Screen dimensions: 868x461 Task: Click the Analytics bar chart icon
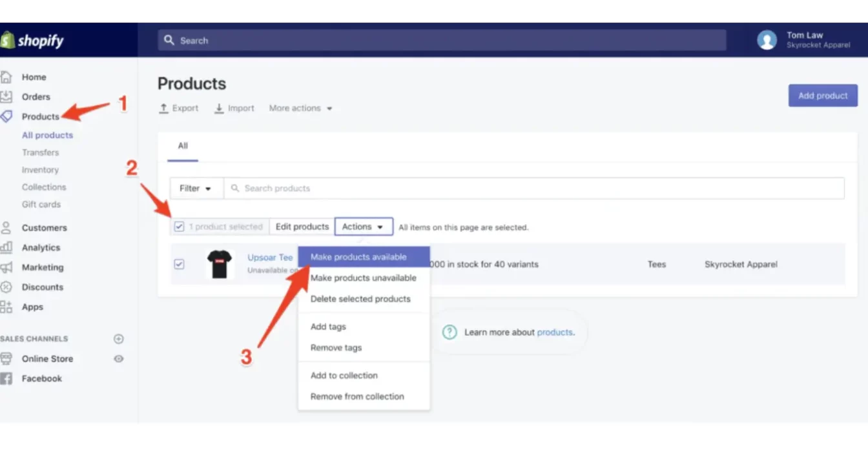pos(6,247)
